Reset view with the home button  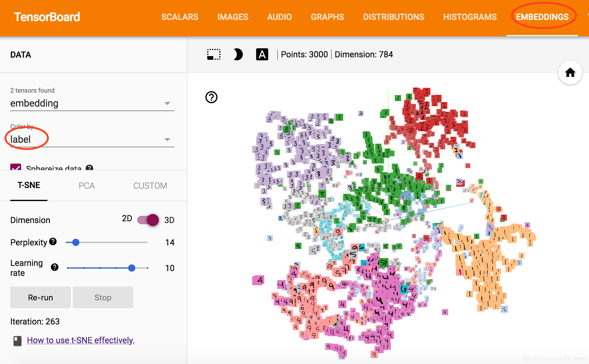click(x=570, y=72)
